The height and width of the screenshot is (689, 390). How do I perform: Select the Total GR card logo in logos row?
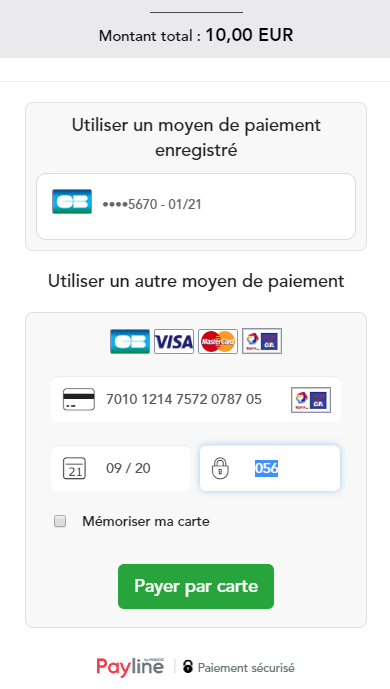tap(262, 341)
